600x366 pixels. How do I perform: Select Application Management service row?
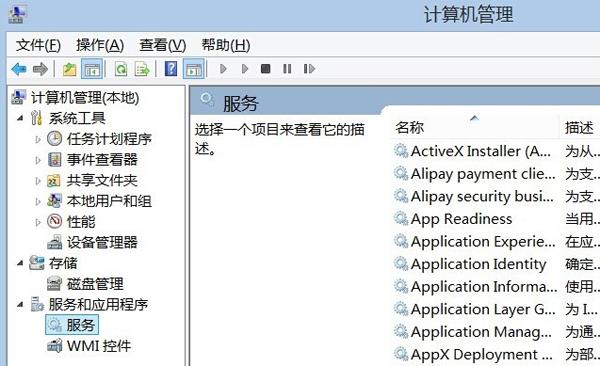pyautogui.click(x=496, y=332)
